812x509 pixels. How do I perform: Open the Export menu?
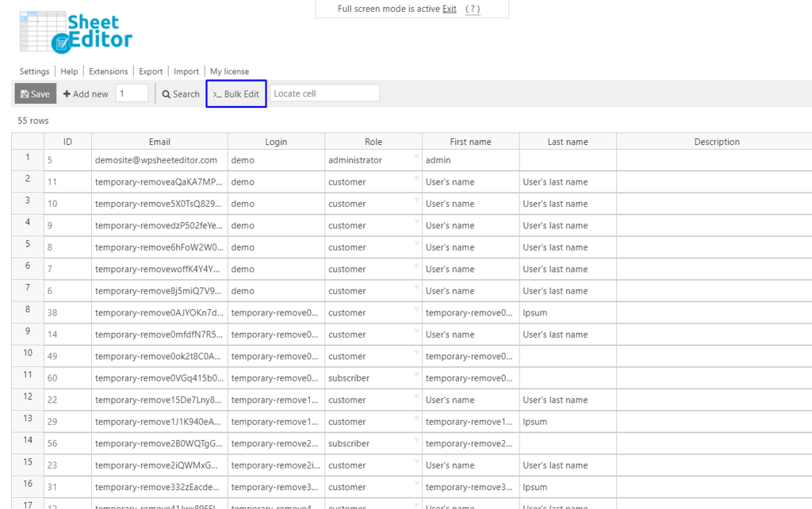point(151,71)
